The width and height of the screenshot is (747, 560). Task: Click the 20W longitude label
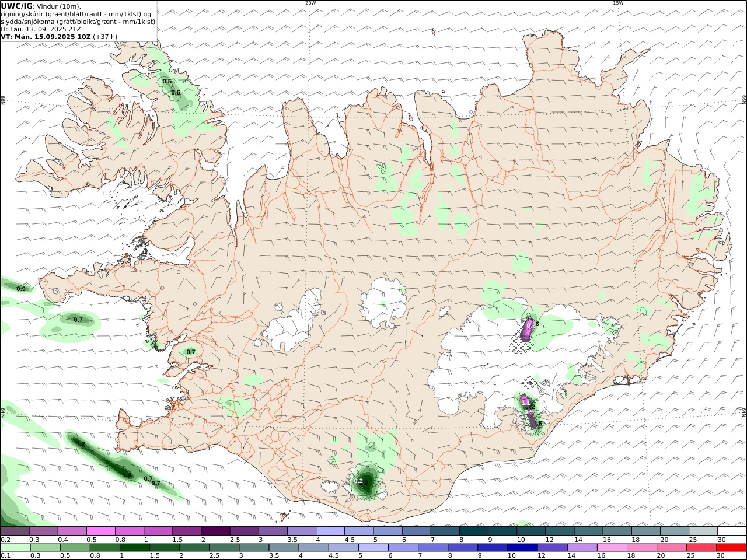(310, 3)
